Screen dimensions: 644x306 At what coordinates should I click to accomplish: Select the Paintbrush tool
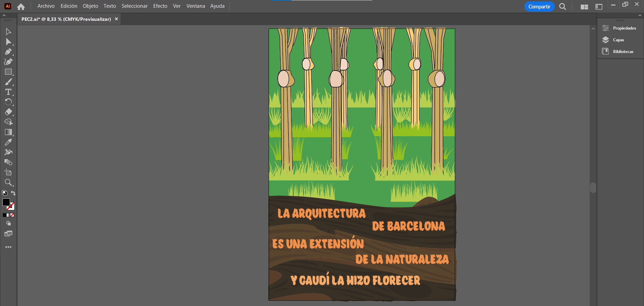[8, 82]
